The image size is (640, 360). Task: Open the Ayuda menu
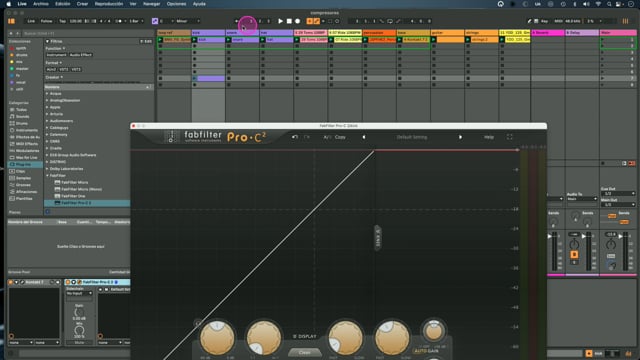pyautogui.click(x=199, y=4)
